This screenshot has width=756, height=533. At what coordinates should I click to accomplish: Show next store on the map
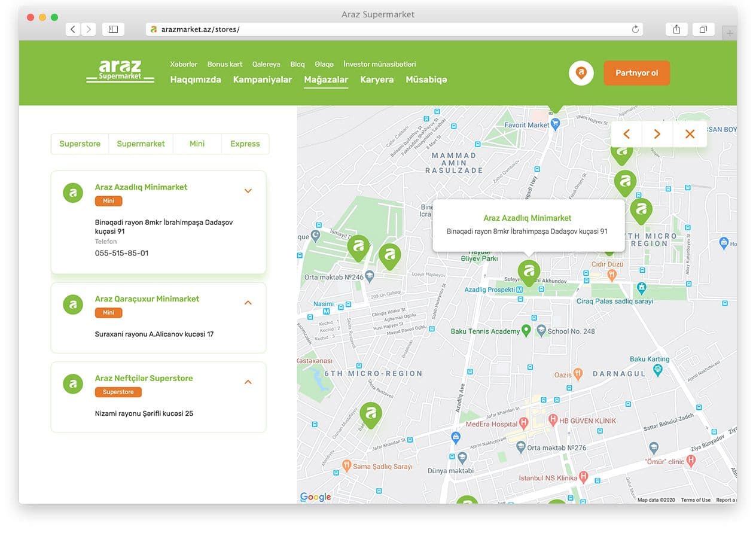pyautogui.click(x=657, y=134)
